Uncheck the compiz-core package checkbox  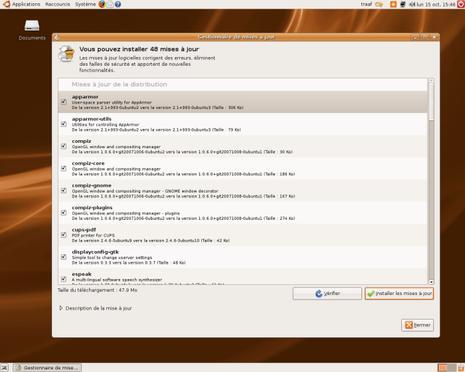(64, 168)
